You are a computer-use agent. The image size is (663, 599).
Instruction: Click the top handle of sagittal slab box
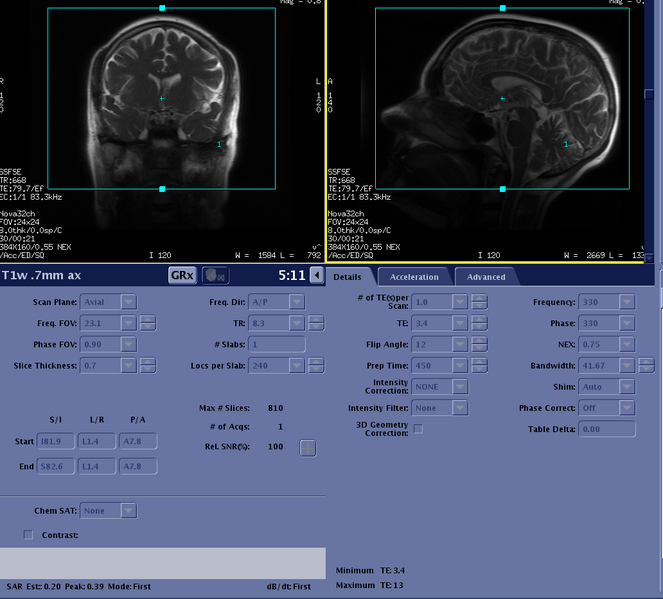pyautogui.click(x=502, y=8)
